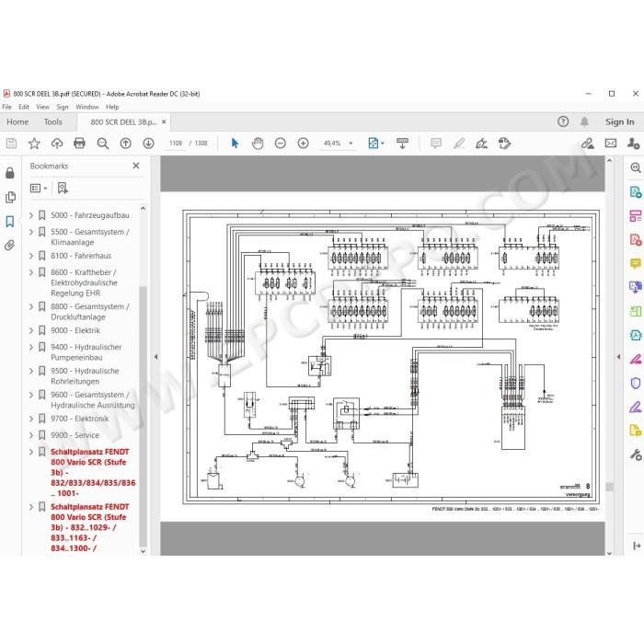Go to next page arrow

(x=148, y=143)
